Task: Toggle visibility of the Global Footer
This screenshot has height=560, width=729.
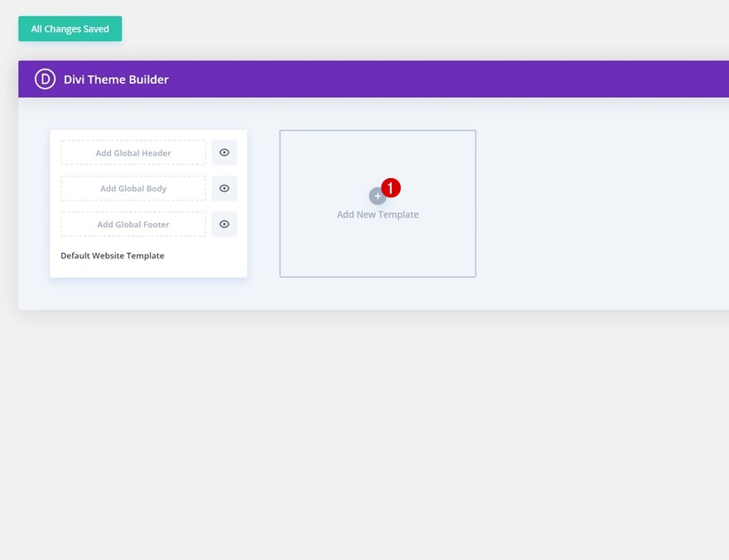Action: tap(224, 224)
